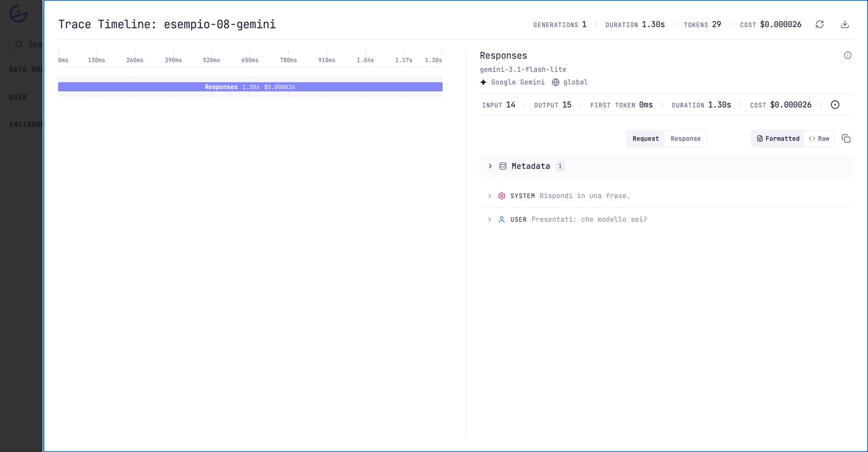Screen dimensions: 868x452
Task: Click the circle-dot icon after Cost
Action: point(835,105)
